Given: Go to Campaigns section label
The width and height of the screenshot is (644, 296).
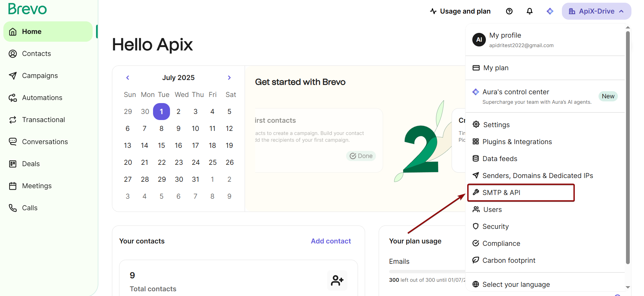Looking at the screenshot, I should 40,76.
